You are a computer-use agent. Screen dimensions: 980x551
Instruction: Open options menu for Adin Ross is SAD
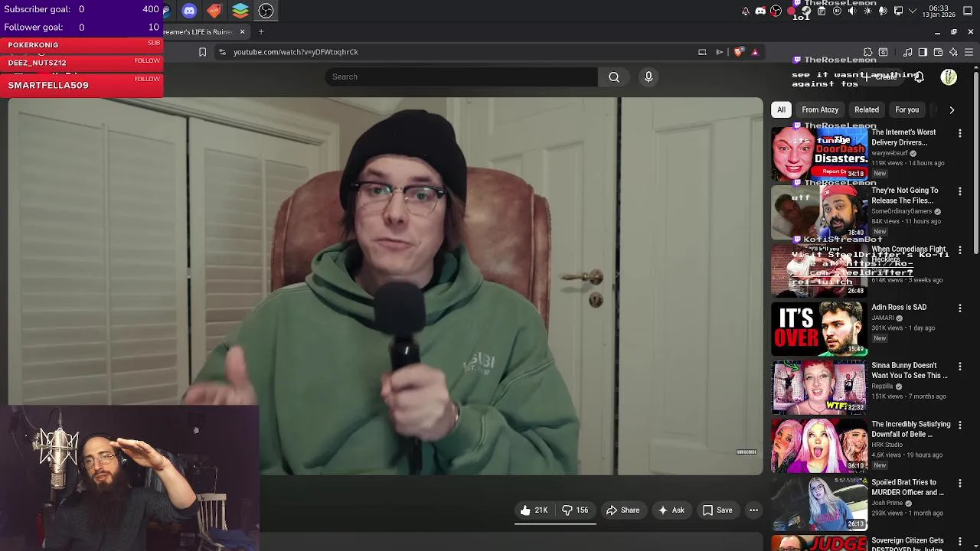959,308
